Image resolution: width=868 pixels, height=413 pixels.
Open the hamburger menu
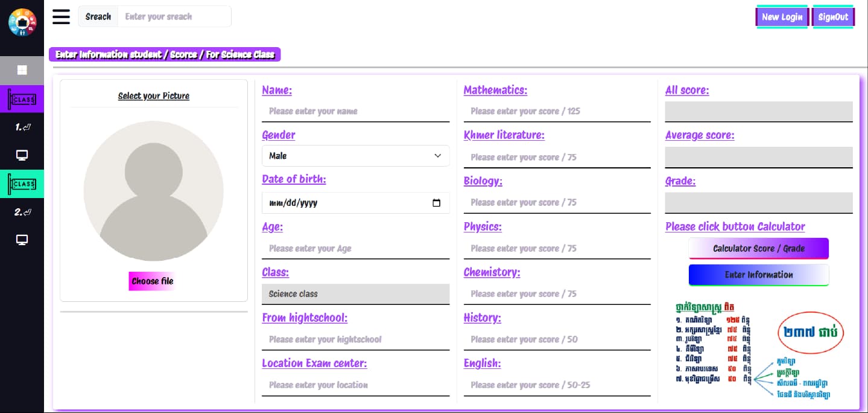coord(61,17)
